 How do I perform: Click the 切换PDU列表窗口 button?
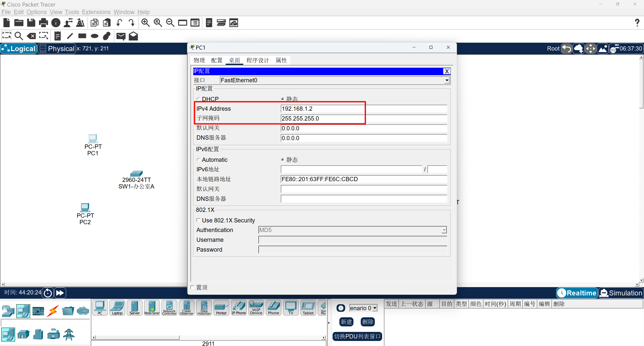(x=357, y=336)
